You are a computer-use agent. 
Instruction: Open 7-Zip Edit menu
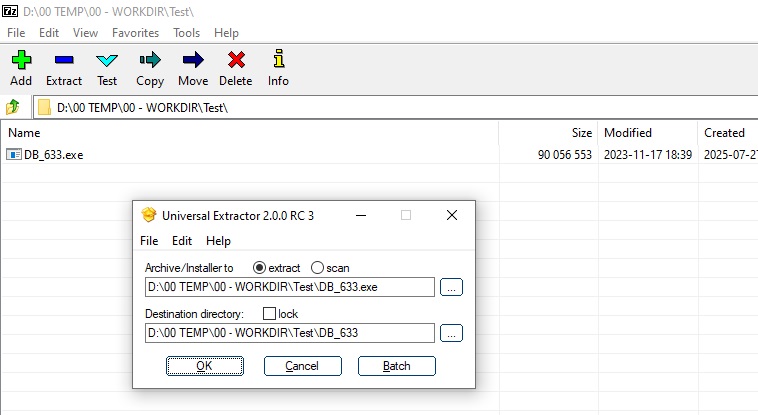pos(49,33)
